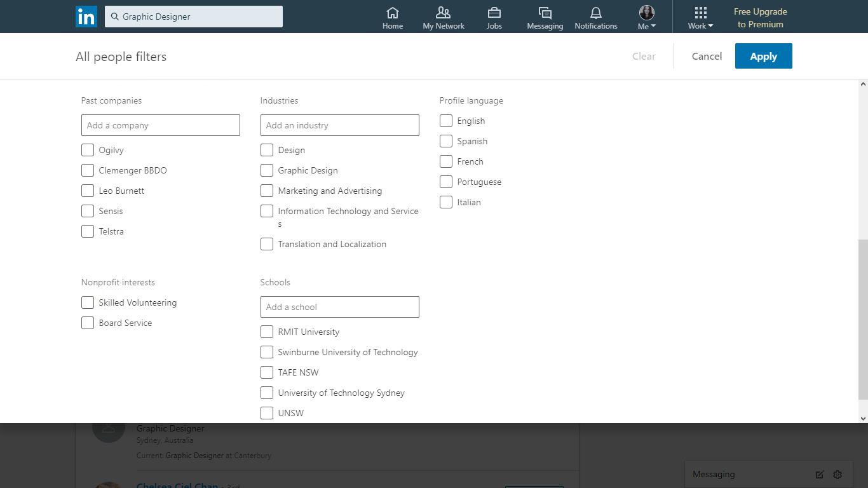Select Graphic Design industry checkbox
The height and width of the screenshot is (488, 868).
267,170
